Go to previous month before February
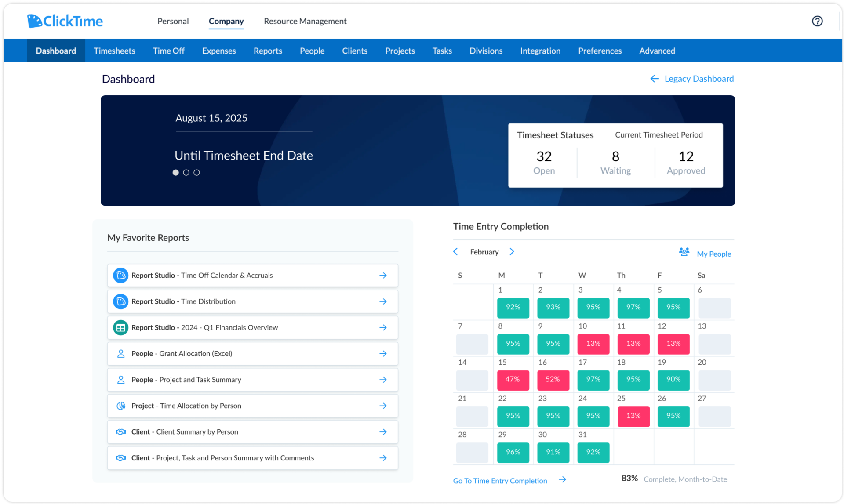This screenshot has height=504, width=844. [455, 252]
